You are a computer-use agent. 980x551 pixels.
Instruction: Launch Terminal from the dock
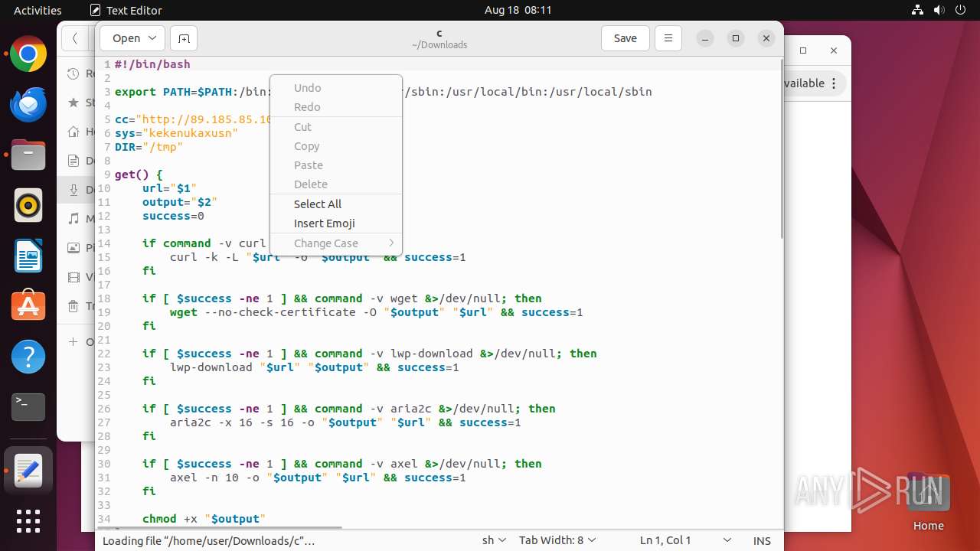[28, 407]
